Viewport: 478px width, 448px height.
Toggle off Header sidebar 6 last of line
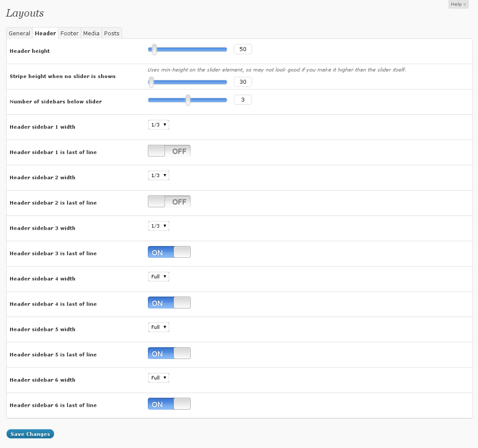[169, 404]
